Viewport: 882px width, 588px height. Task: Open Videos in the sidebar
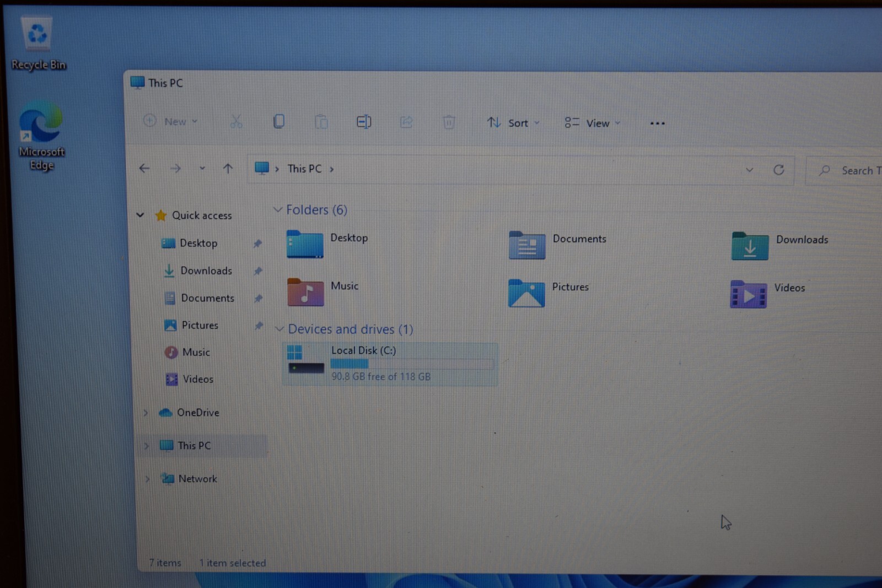(x=198, y=379)
